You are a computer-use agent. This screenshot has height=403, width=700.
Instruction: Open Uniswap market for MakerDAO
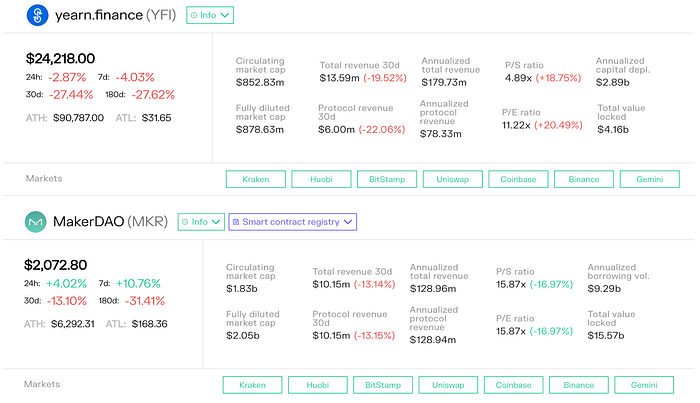click(x=448, y=385)
